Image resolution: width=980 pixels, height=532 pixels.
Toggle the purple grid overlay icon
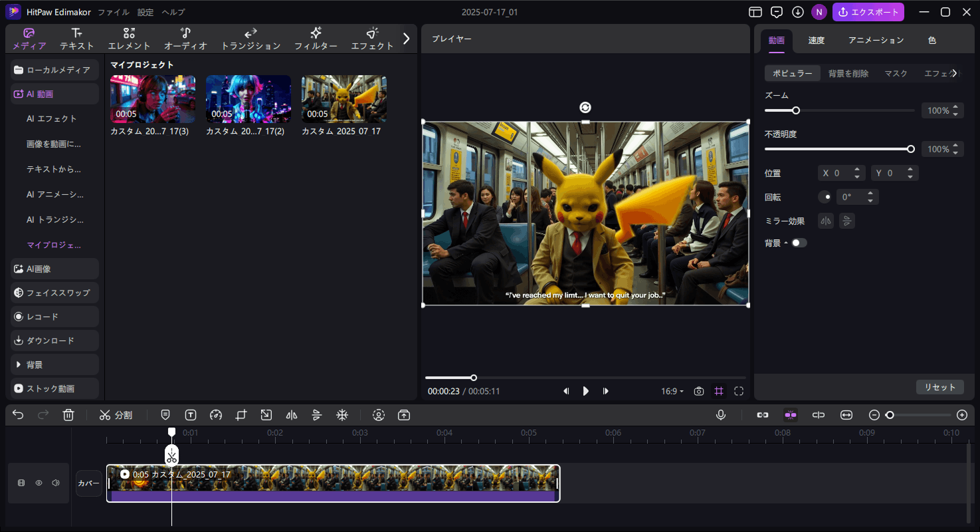(719, 391)
